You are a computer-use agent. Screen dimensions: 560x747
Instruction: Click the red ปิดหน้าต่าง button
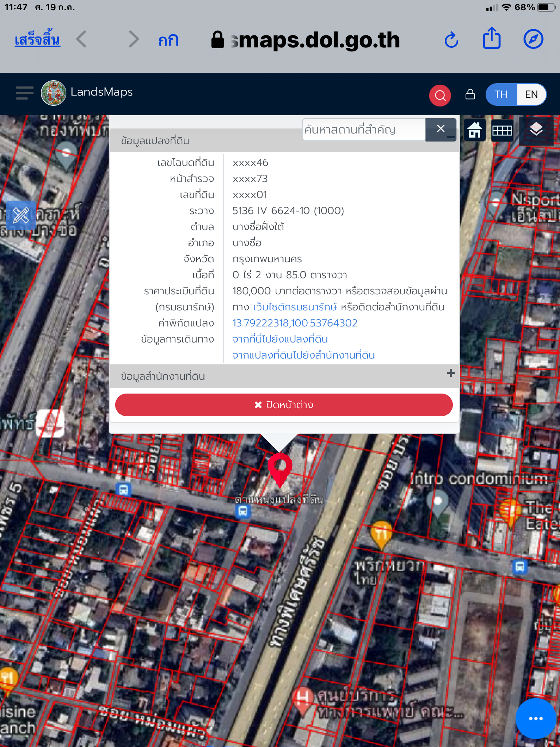[284, 405]
